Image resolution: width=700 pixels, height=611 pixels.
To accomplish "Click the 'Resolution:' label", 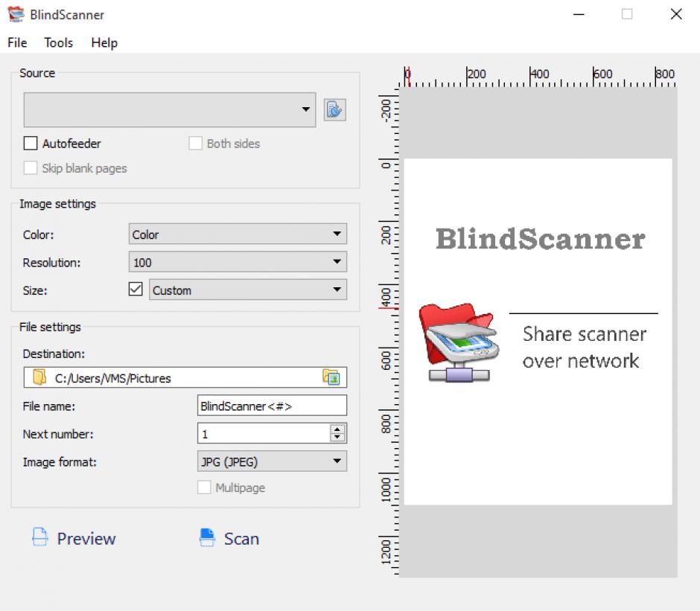I will (x=52, y=263).
